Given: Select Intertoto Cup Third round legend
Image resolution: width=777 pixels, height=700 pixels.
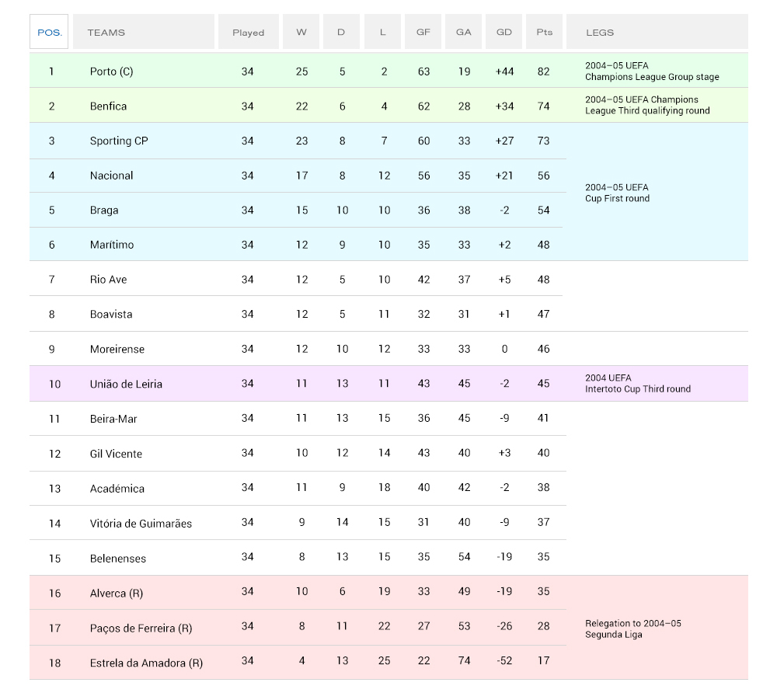Looking at the screenshot, I should [x=637, y=384].
